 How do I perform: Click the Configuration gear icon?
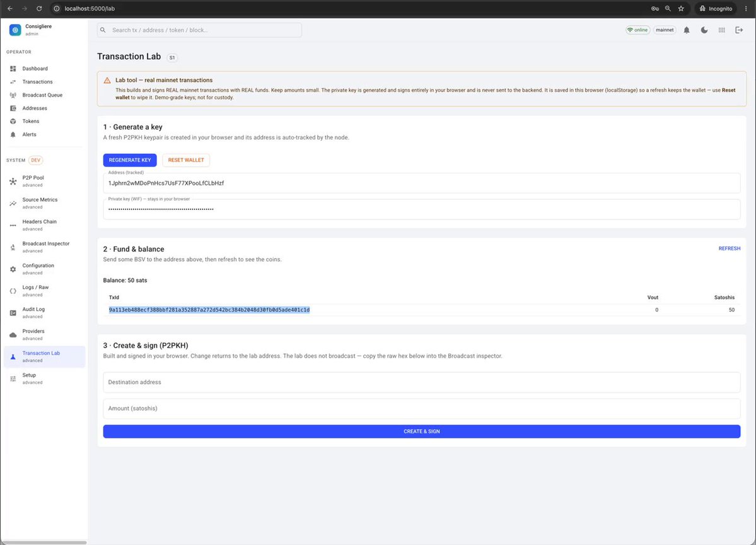[x=13, y=269]
